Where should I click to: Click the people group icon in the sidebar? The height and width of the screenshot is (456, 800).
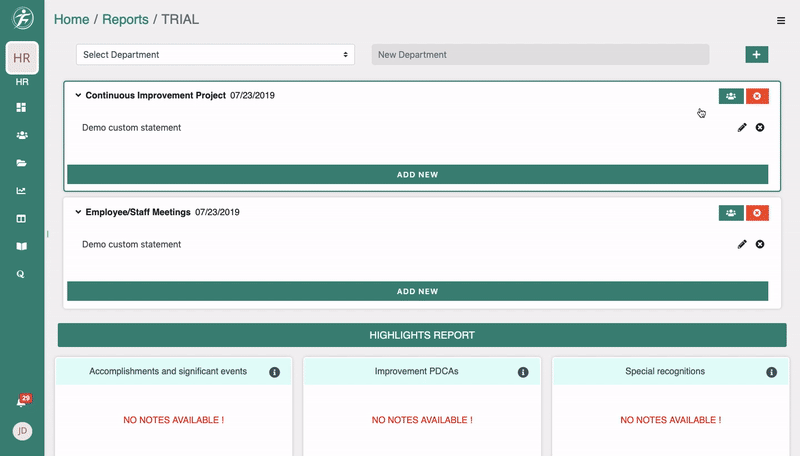pos(21,135)
